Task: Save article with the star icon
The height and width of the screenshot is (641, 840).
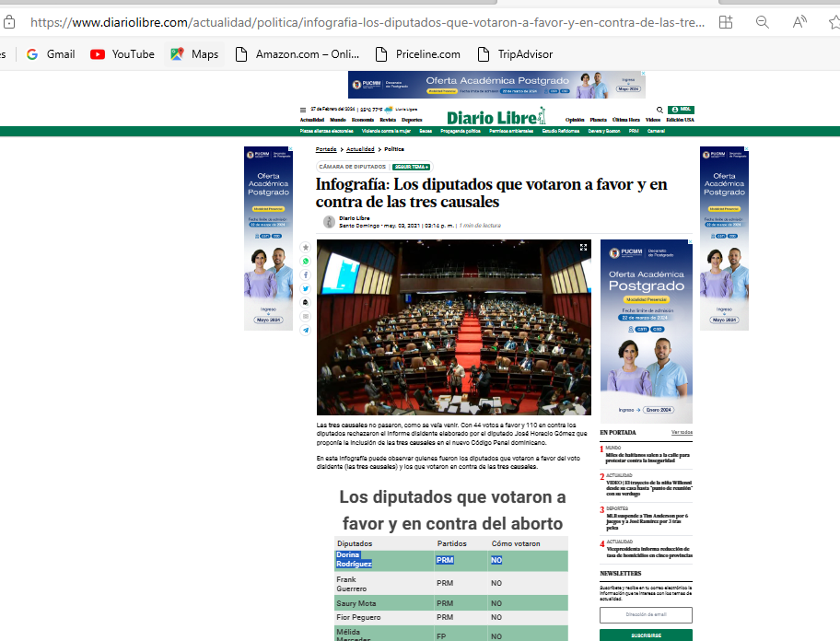Action: point(306,248)
